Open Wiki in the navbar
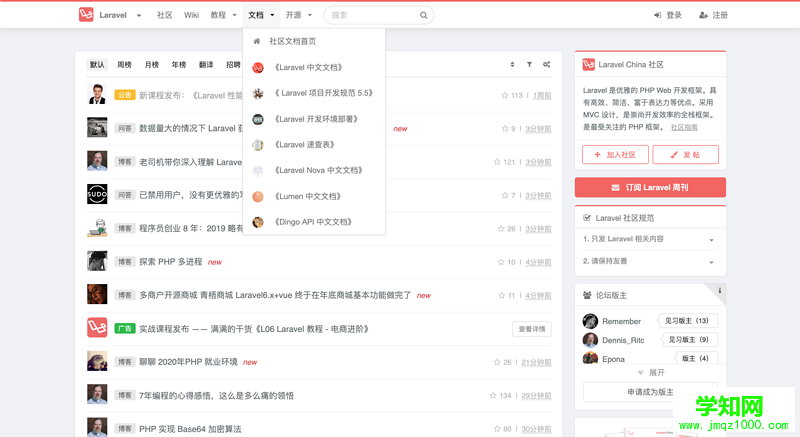The width and height of the screenshot is (800, 437). coord(191,15)
